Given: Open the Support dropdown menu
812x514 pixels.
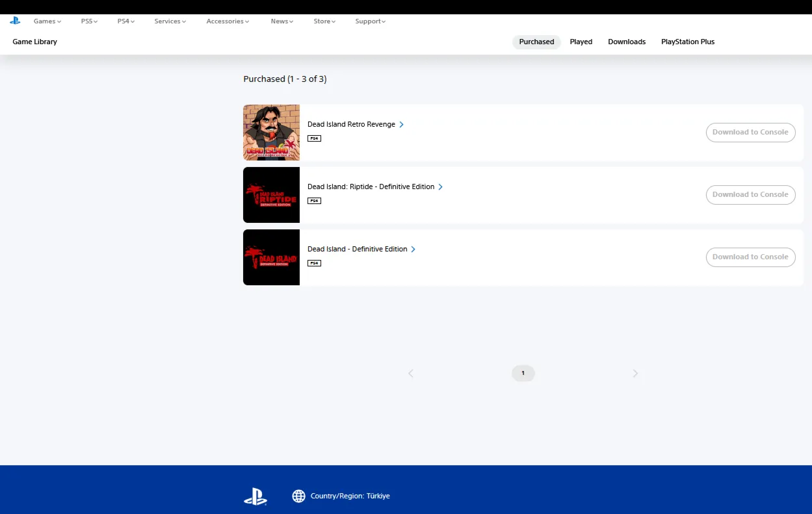Looking at the screenshot, I should [x=370, y=21].
